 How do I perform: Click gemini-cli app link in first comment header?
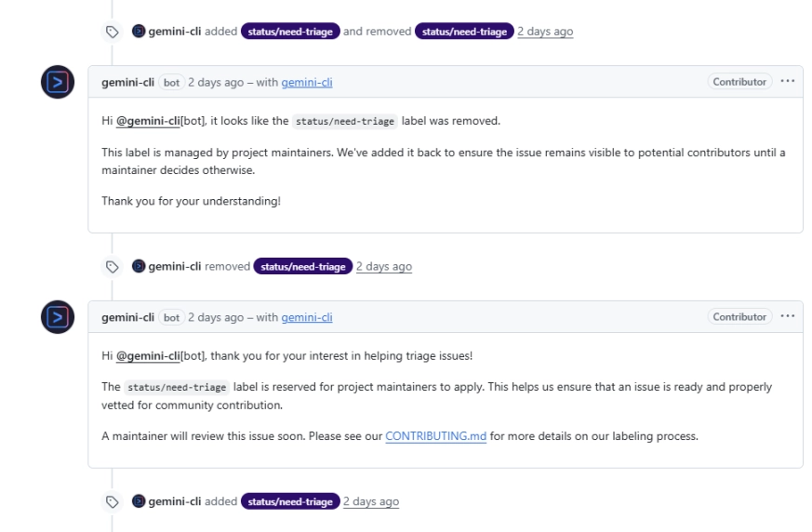307,82
